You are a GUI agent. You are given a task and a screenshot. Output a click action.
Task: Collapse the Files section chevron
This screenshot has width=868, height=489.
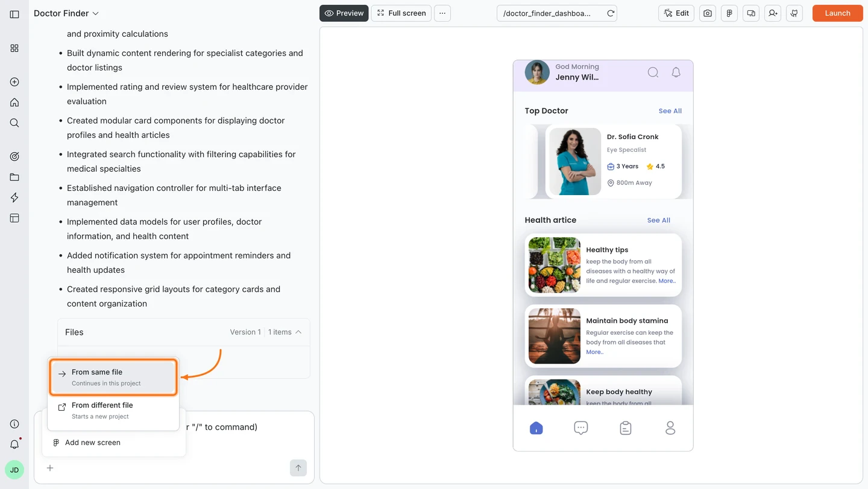[298, 332]
